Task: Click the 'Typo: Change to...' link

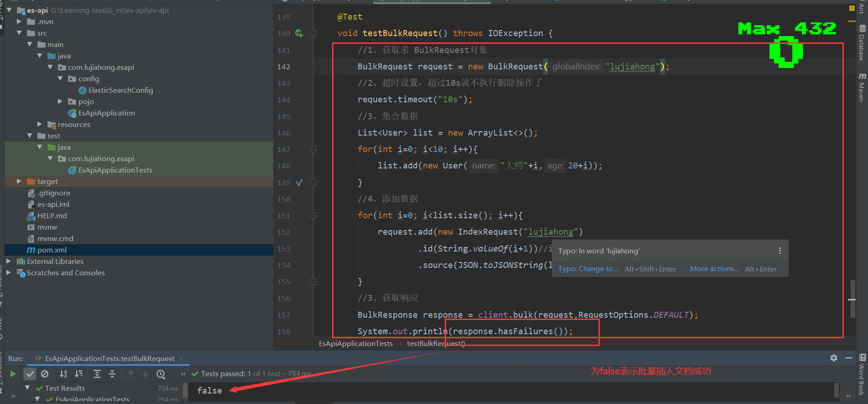Action: pyautogui.click(x=588, y=269)
